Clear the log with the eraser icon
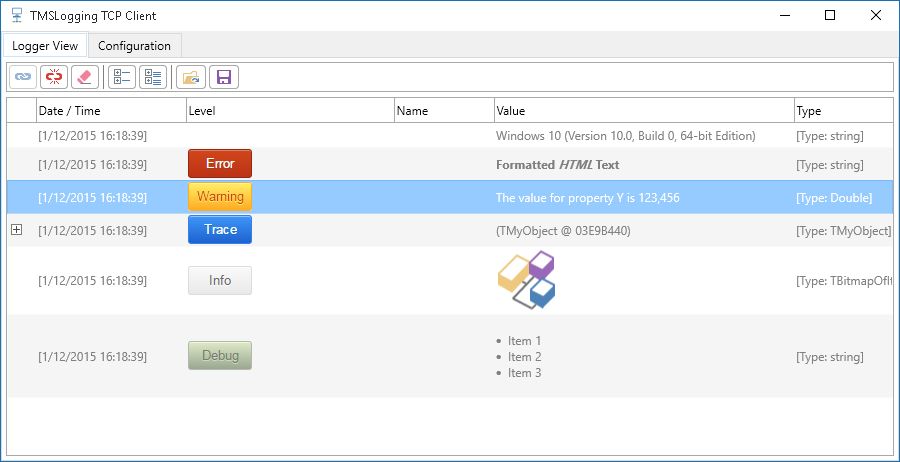 [85, 77]
